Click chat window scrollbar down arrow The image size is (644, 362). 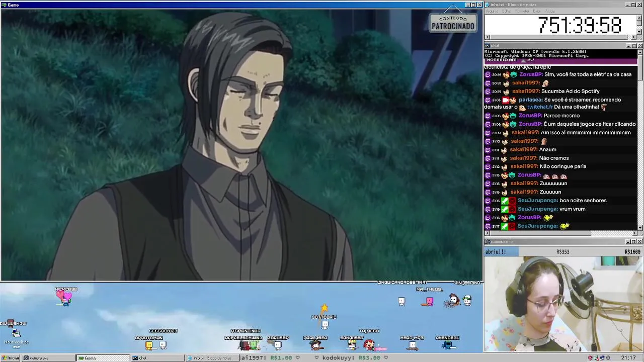tap(640, 228)
